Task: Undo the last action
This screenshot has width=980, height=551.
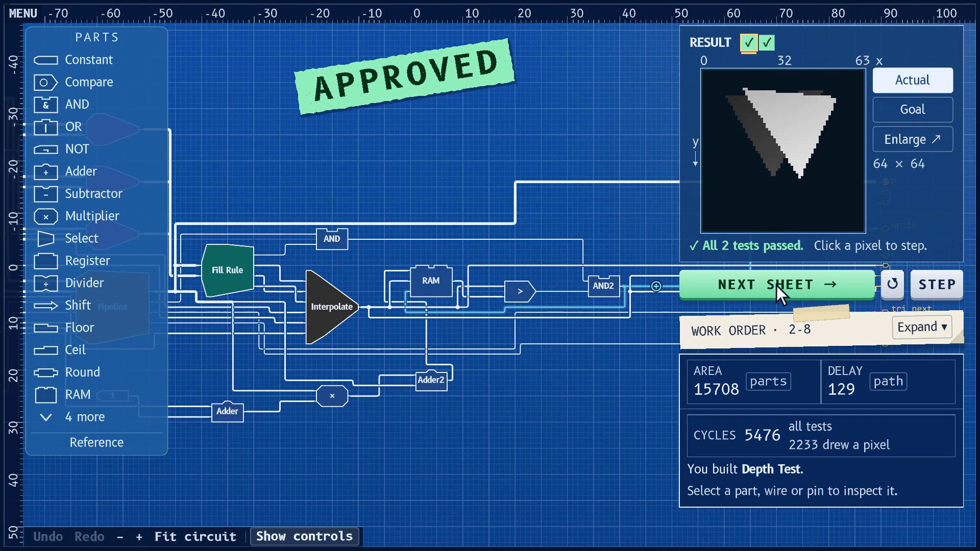Action: [48, 537]
